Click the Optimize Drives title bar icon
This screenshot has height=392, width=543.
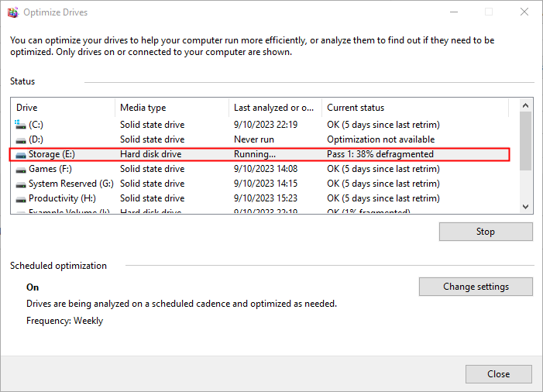(x=12, y=12)
